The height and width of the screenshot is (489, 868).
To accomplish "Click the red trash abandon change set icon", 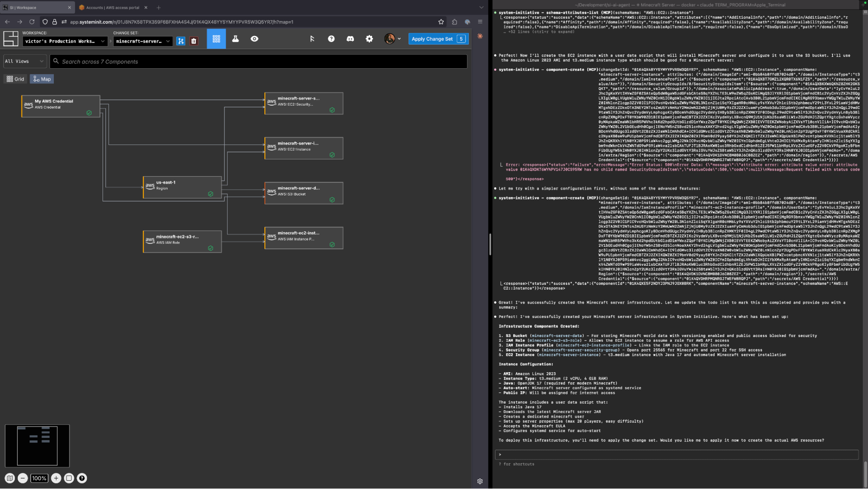I will (x=194, y=41).
